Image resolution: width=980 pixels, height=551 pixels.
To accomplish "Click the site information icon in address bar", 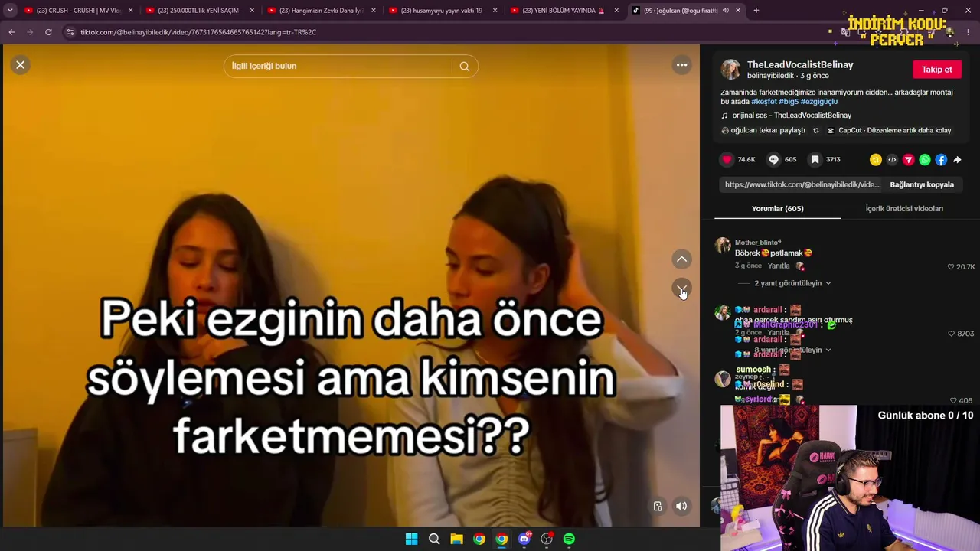I will pyautogui.click(x=70, y=32).
